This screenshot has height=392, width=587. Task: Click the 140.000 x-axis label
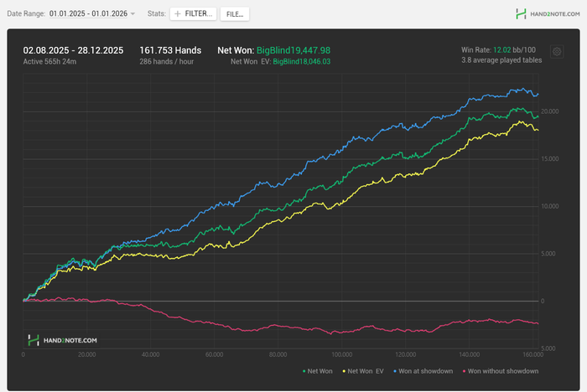tap(469, 354)
